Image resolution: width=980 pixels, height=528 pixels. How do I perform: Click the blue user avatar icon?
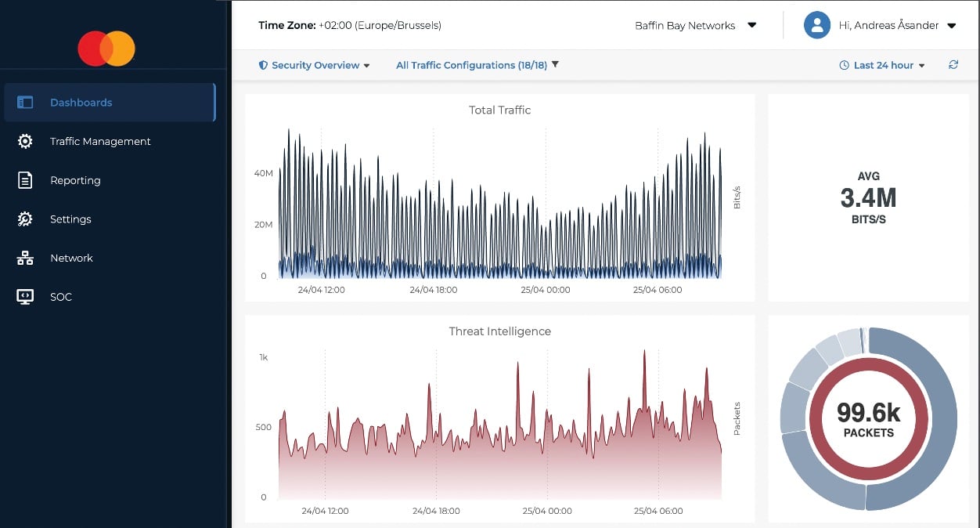point(816,24)
